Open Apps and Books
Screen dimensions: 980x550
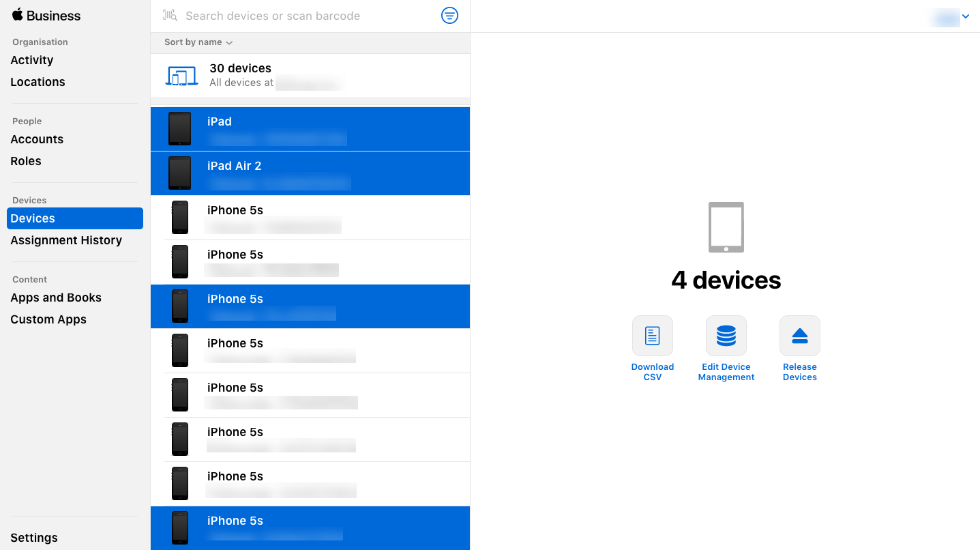click(56, 298)
